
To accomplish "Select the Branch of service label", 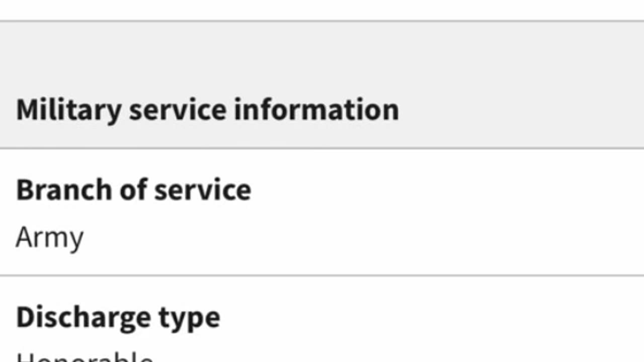I will click(x=133, y=190).
